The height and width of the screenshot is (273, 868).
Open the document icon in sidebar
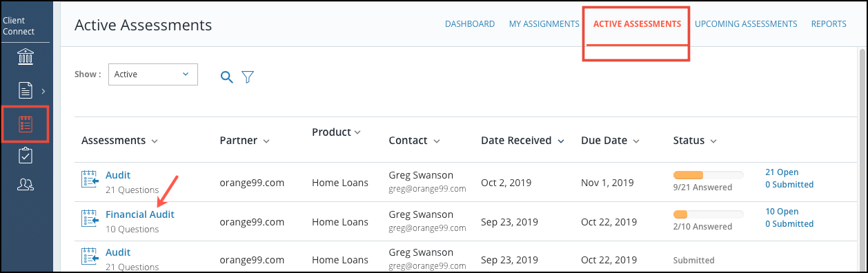(26, 90)
